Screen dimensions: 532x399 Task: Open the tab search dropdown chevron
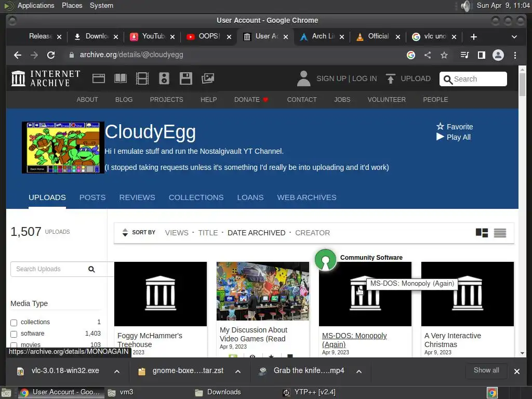tap(514, 37)
